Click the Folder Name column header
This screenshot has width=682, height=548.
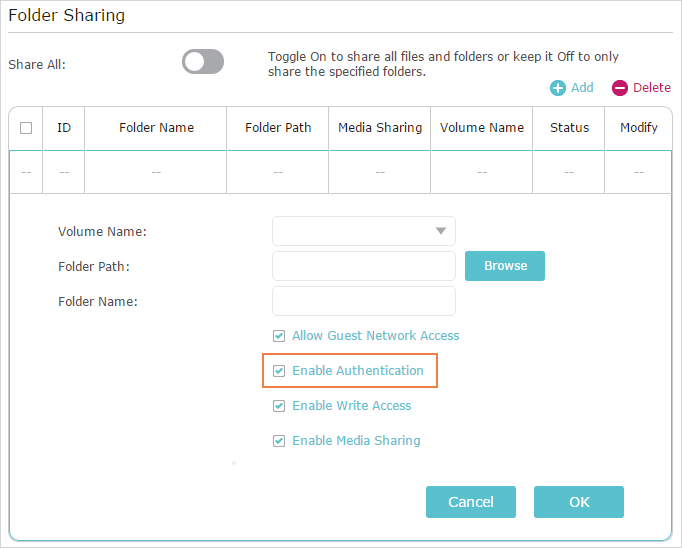click(x=156, y=128)
